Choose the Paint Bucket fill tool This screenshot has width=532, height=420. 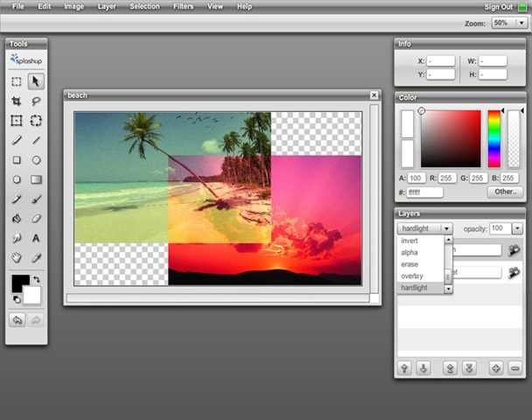tap(16, 219)
